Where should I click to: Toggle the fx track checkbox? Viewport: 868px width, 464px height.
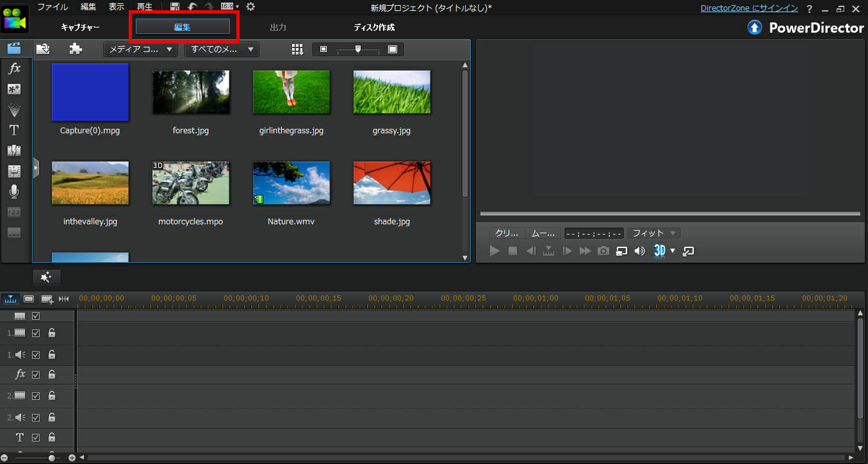[x=36, y=374]
